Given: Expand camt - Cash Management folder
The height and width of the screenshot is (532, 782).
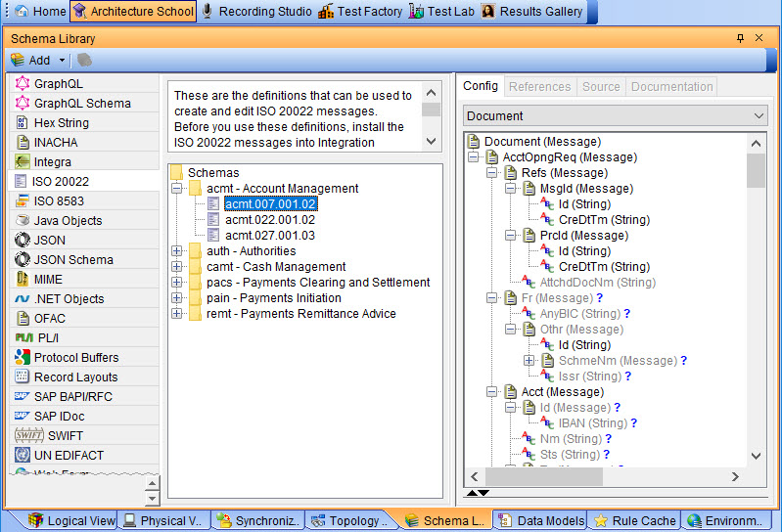Looking at the screenshot, I should [176, 267].
